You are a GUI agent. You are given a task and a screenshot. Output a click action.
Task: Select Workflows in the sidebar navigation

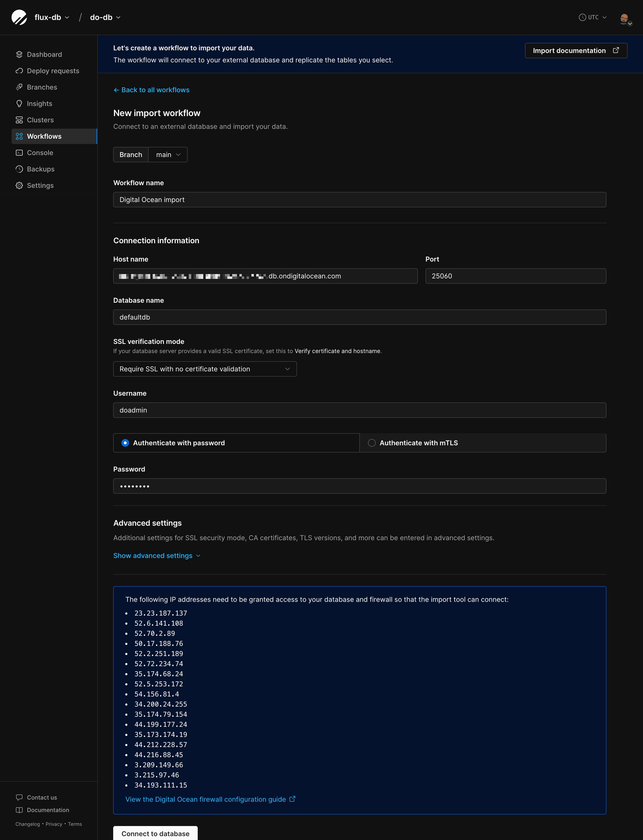click(44, 136)
